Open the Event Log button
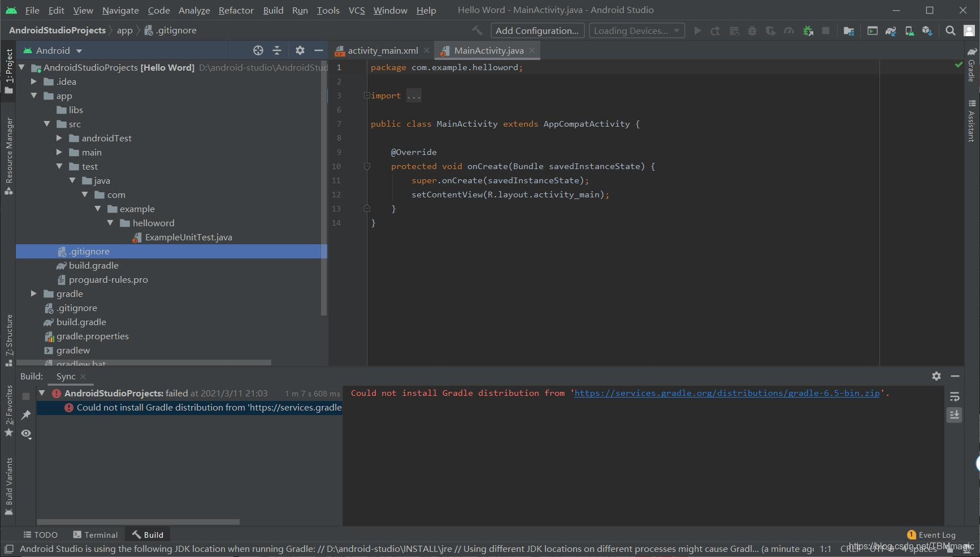Viewport: 980px width, 557px height. click(931, 535)
